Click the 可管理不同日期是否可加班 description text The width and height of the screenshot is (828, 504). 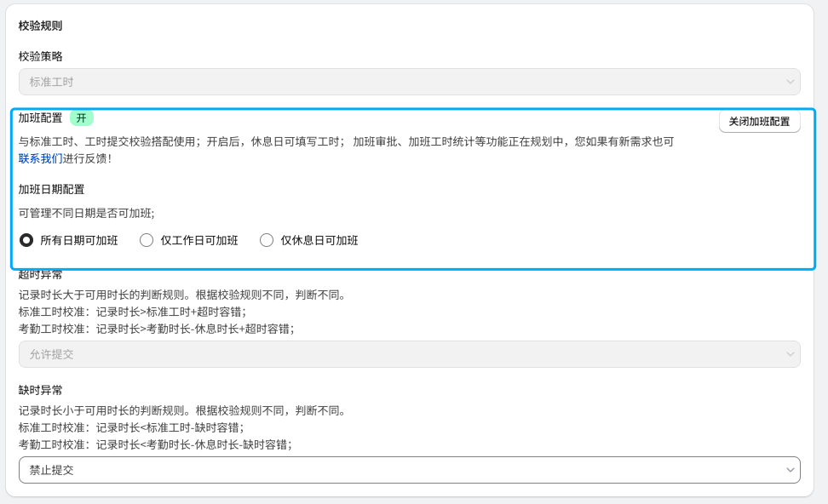(86, 213)
